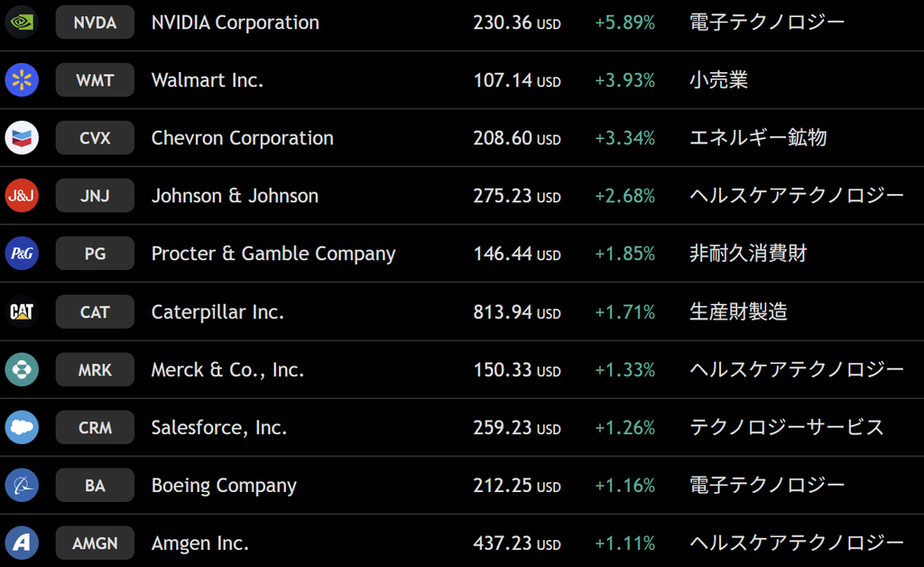This screenshot has width=924, height=567.
Task: Click the NVIDIA company logo icon
Action: click(x=22, y=22)
